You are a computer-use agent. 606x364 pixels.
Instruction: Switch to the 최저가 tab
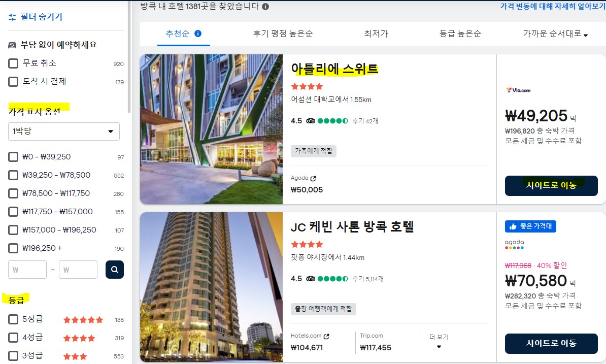click(x=376, y=33)
